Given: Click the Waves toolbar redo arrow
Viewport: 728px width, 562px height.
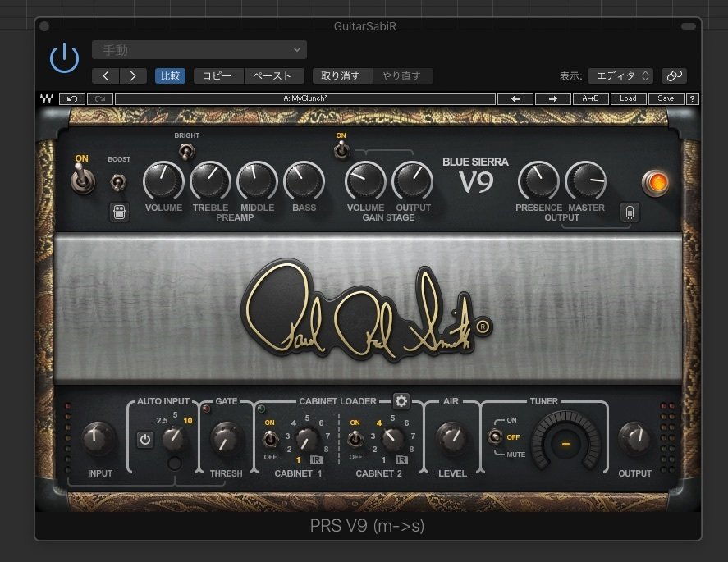Looking at the screenshot, I should pyautogui.click(x=100, y=98).
